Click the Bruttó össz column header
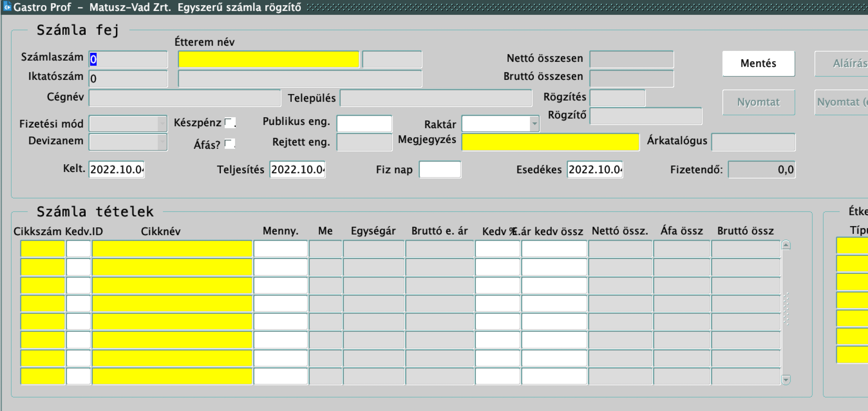Image resolution: width=868 pixels, height=411 pixels. tap(745, 231)
